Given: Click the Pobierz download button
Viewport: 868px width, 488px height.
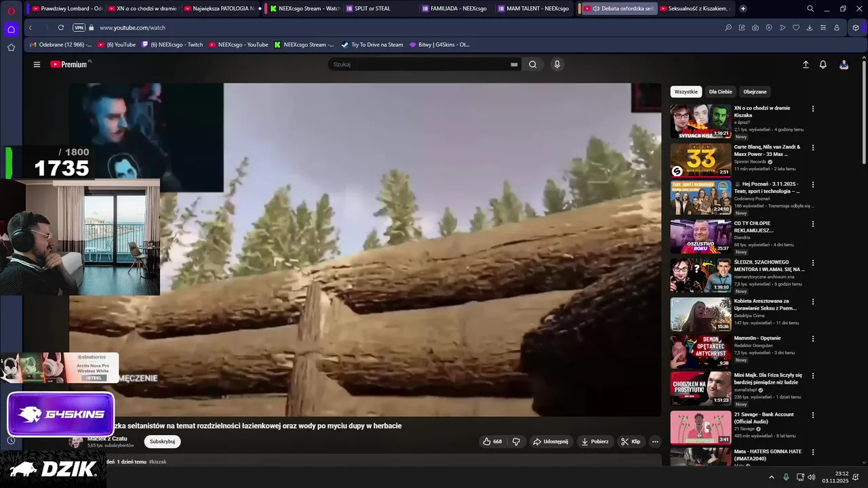Looking at the screenshot, I should point(595,442).
